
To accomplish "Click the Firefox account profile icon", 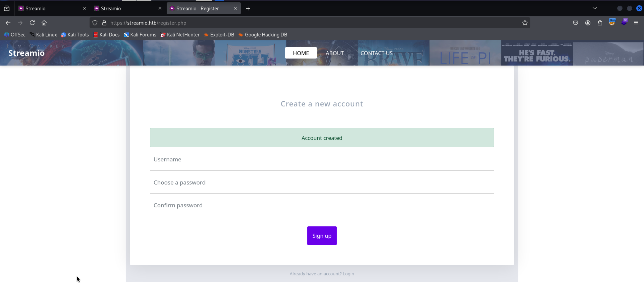I will (588, 23).
